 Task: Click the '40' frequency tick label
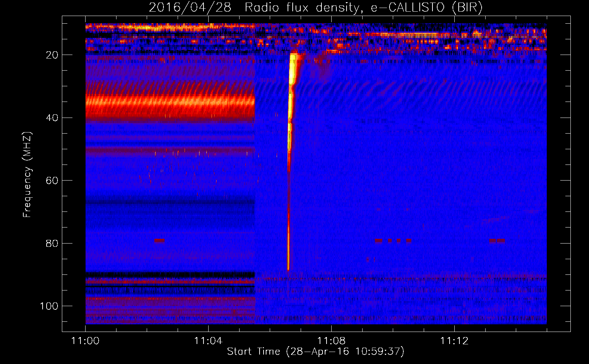click(52, 118)
